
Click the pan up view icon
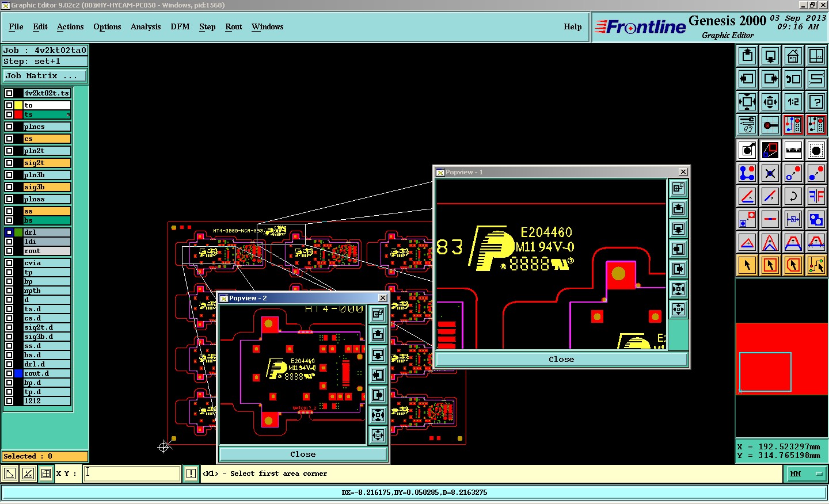(747, 56)
